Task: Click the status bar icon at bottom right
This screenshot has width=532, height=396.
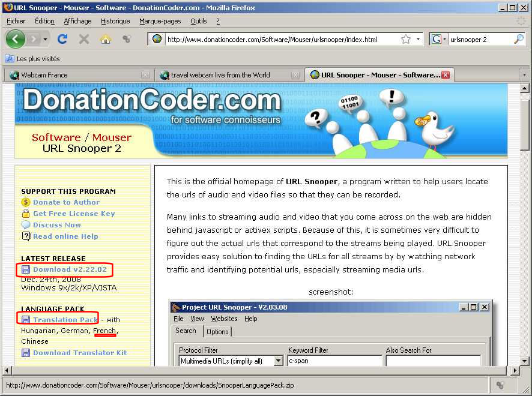Action: click(x=500, y=385)
